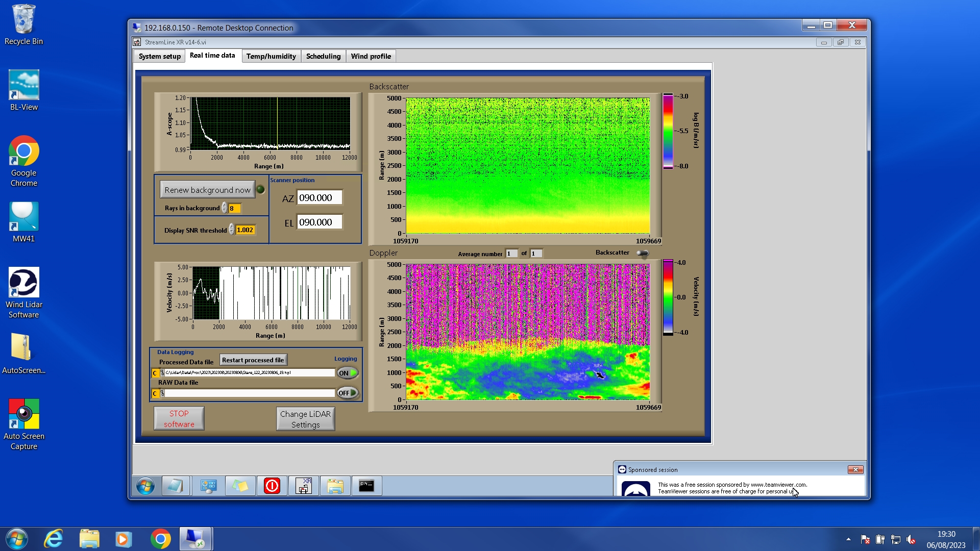
Task: Click the AZ scanner position field
Action: pos(319,198)
